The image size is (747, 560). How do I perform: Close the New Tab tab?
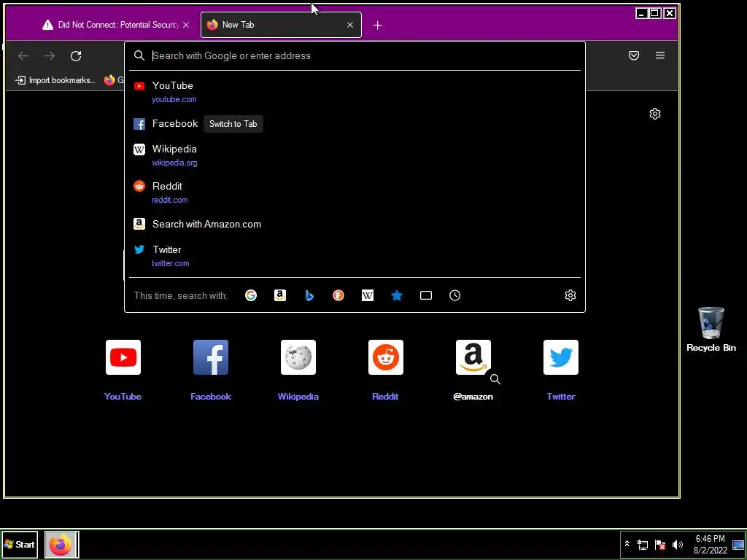click(350, 25)
